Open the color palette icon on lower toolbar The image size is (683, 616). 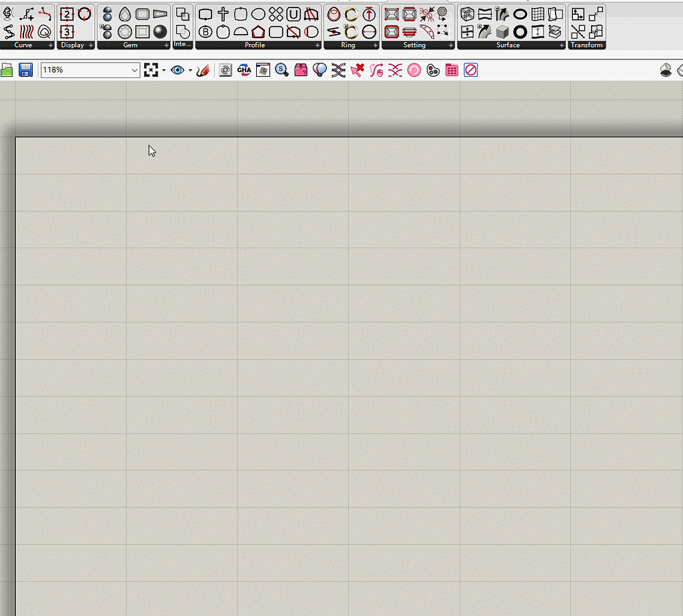click(x=434, y=69)
